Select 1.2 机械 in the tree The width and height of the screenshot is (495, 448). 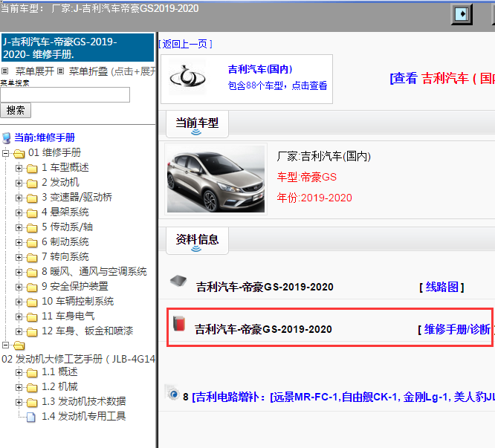point(59,386)
